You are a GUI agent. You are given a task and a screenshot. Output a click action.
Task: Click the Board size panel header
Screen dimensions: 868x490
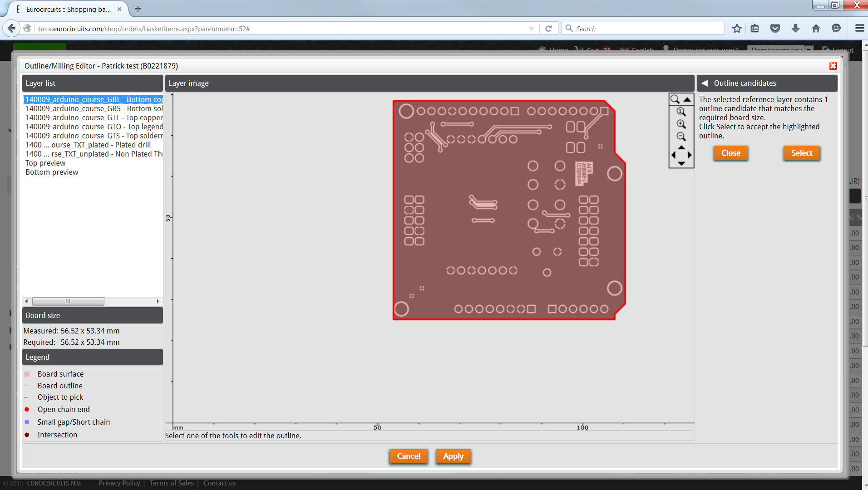(93, 315)
